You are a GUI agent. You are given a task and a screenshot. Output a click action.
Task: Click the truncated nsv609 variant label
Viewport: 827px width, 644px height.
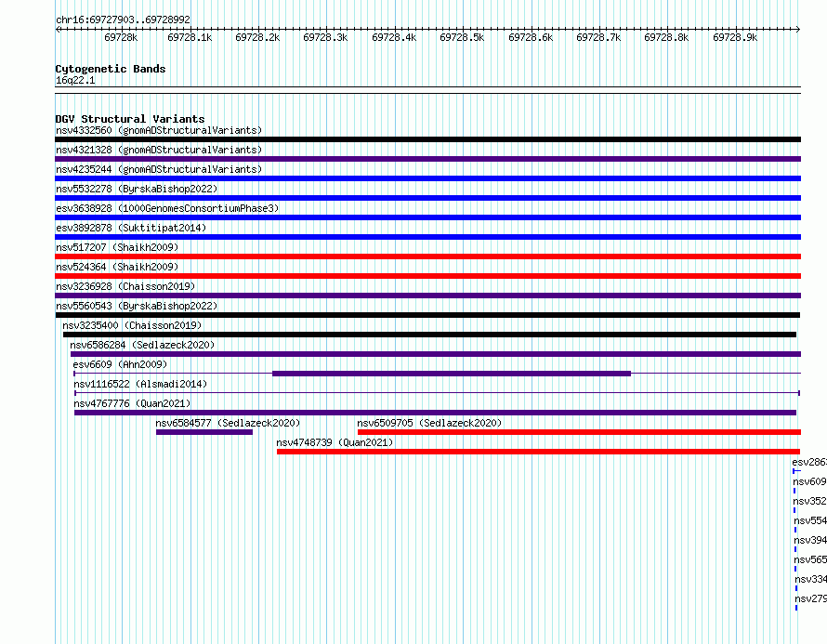click(809, 481)
